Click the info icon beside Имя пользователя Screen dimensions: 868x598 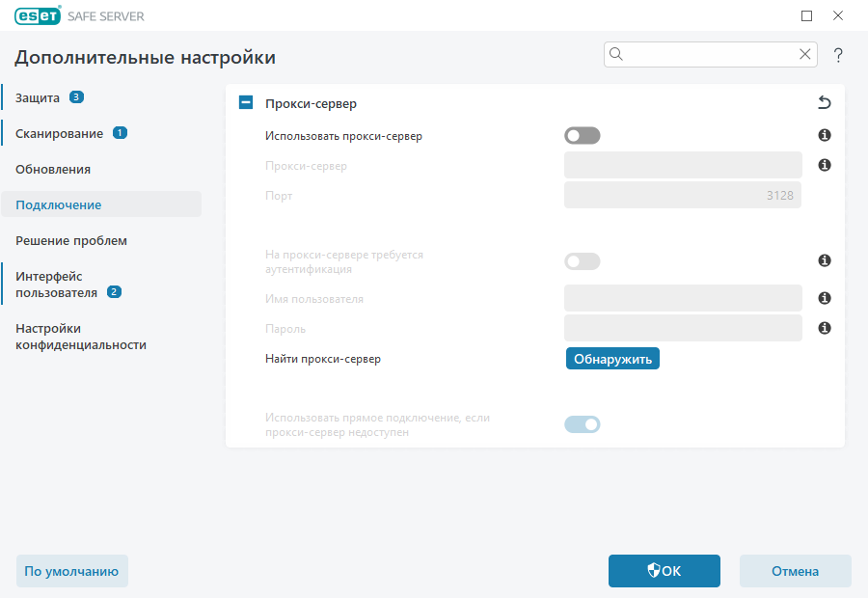pyautogui.click(x=824, y=299)
